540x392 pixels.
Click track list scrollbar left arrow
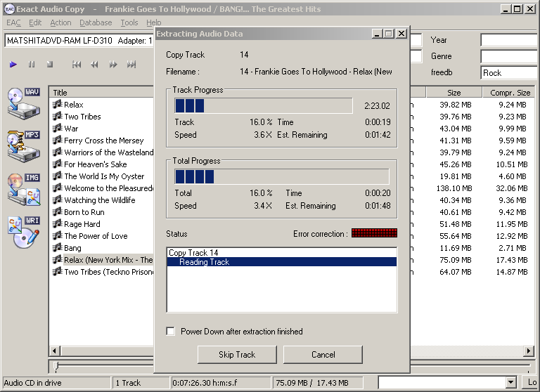[54, 351]
